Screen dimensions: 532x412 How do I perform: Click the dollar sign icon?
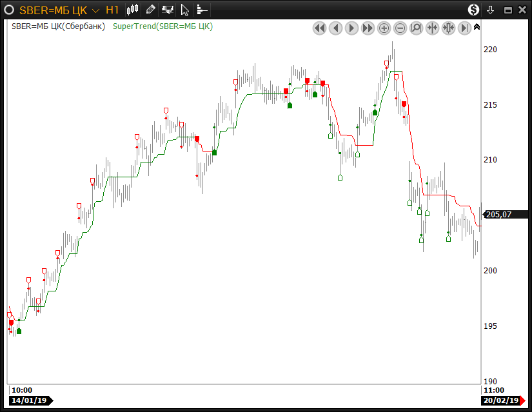point(474,10)
